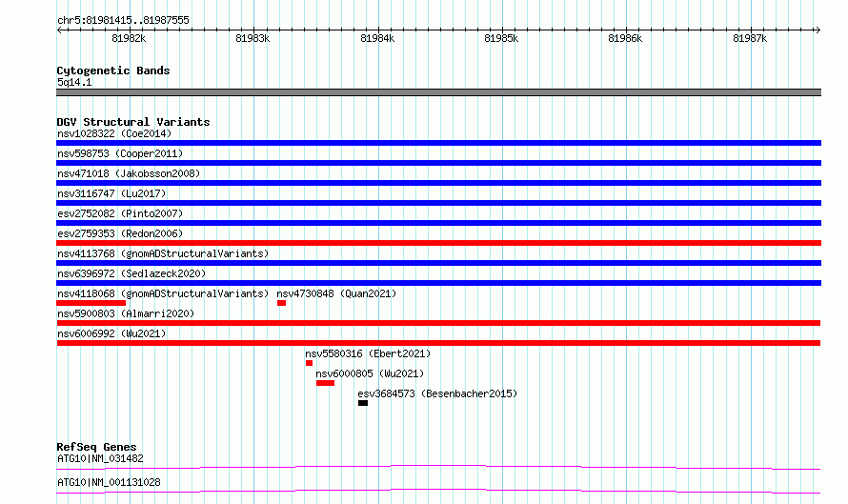Click the nsv6006992 (Wu2021) red bar
Screen dimensions: 848x504
point(438,343)
